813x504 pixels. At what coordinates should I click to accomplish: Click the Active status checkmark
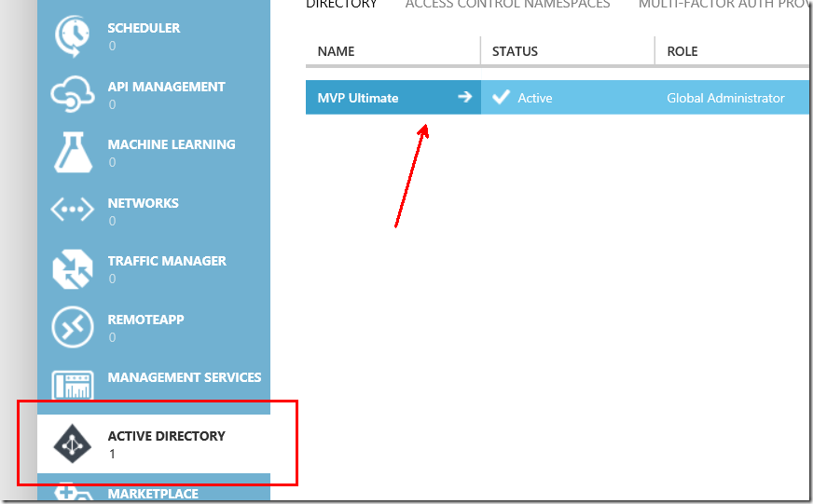(x=501, y=97)
